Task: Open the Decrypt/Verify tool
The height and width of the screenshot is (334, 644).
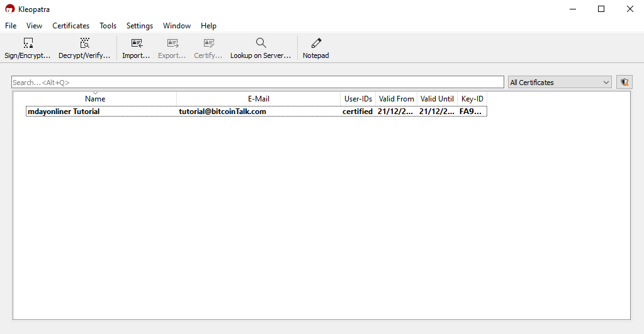Action: (84, 48)
